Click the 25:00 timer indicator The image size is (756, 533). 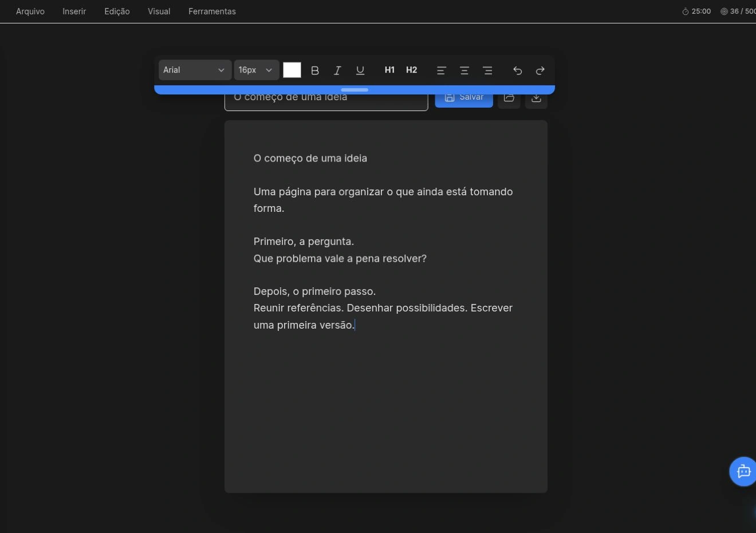(x=696, y=11)
